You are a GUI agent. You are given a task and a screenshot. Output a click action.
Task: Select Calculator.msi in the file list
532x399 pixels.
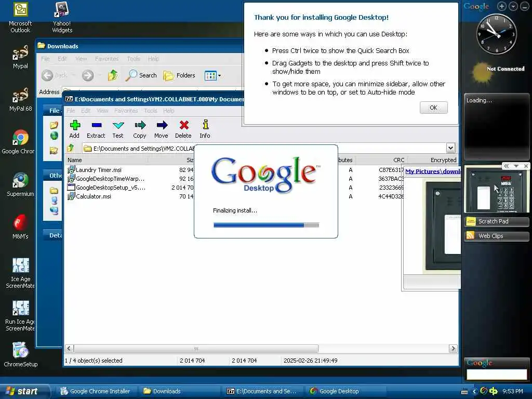(89, 196)
